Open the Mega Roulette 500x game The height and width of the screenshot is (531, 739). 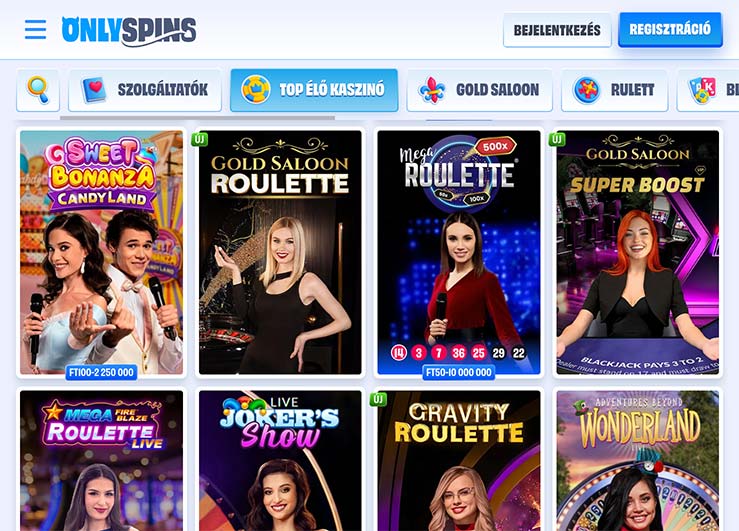459,253
